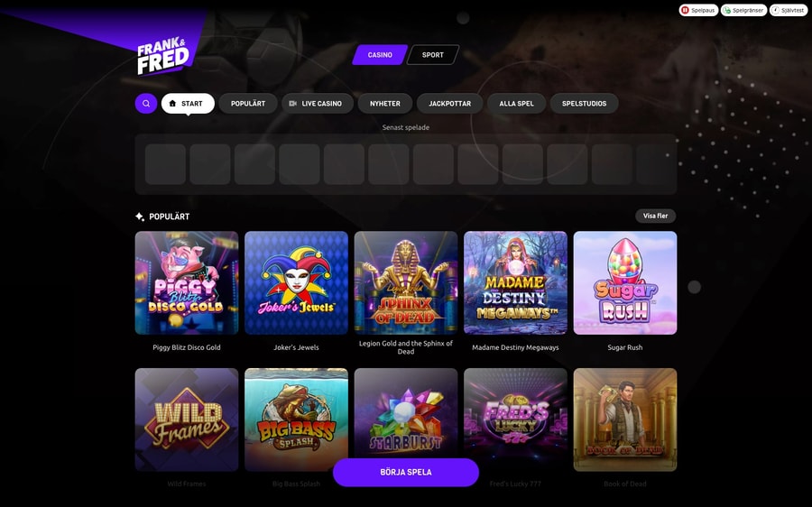The image size is (812, 507).
Task: Launch Piggy Blitz Disco Gold game
Action: (187, 282)
